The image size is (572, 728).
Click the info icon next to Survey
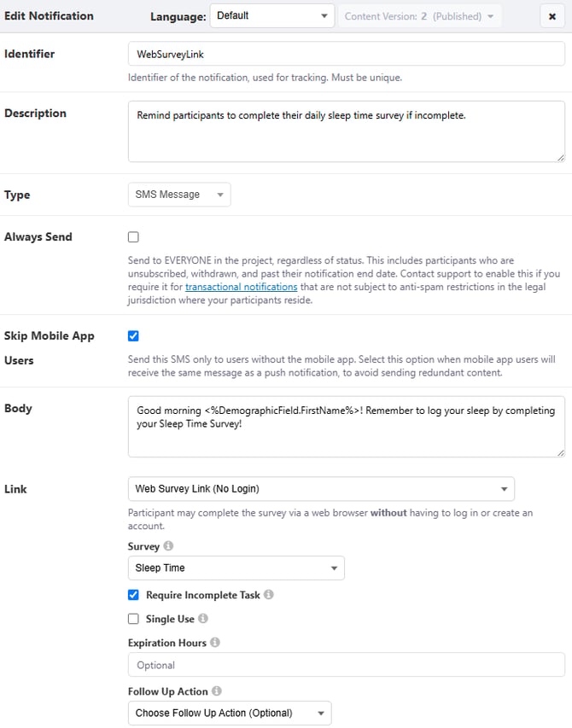click(x=168, y=545)
